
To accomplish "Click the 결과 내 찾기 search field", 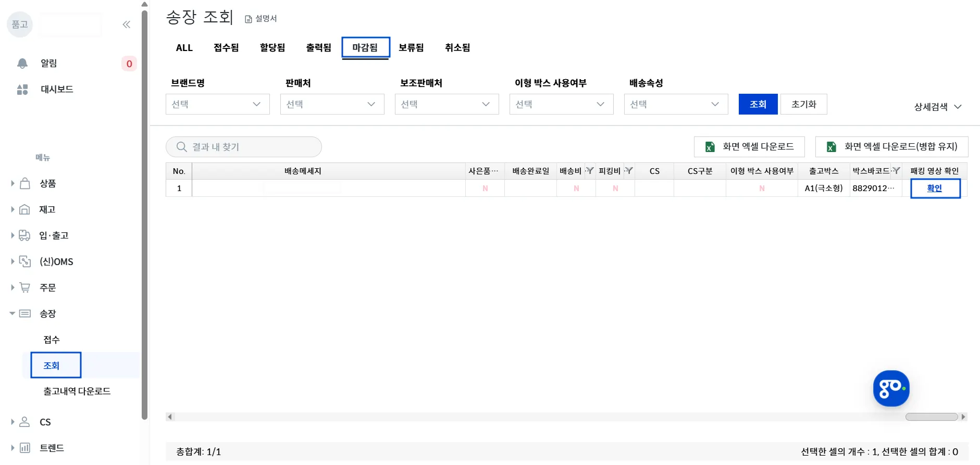I will point(244,147).
